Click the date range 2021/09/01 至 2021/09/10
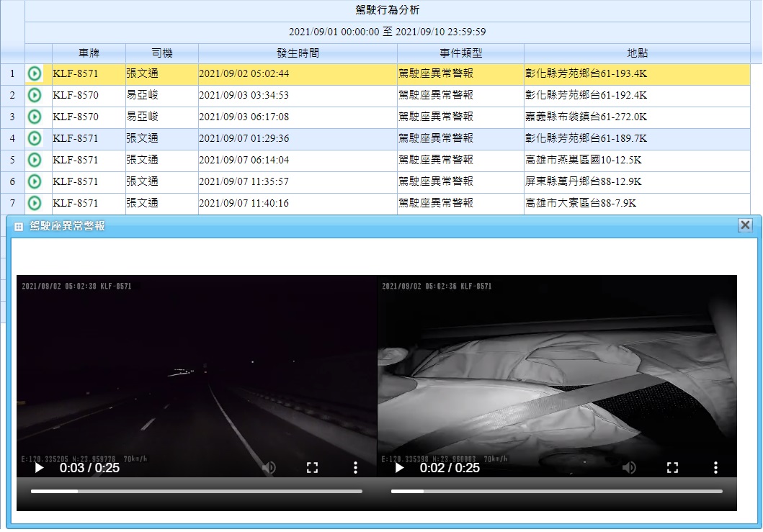Viewport: 763px width, 532px height. click(x=388, y=32)
